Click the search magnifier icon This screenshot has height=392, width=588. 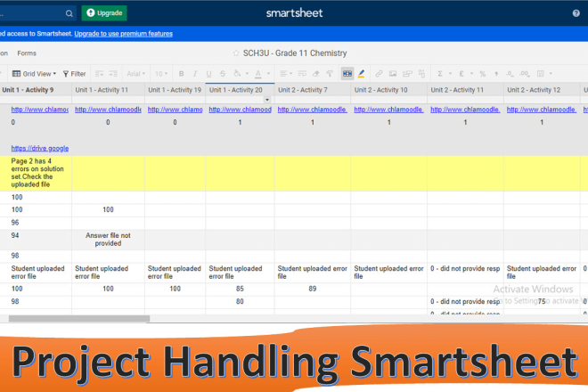(69, 13)
